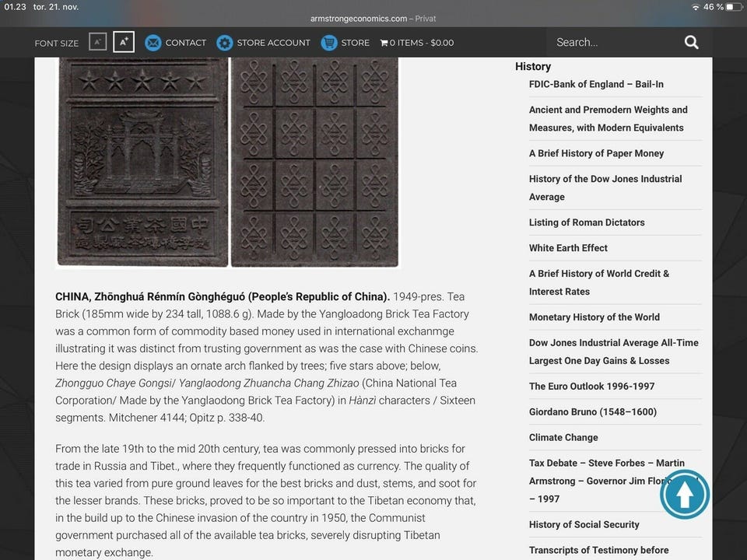Click the search magnifying glass icon
This screenshot has width=747, height=560.
tap(691, 43)
